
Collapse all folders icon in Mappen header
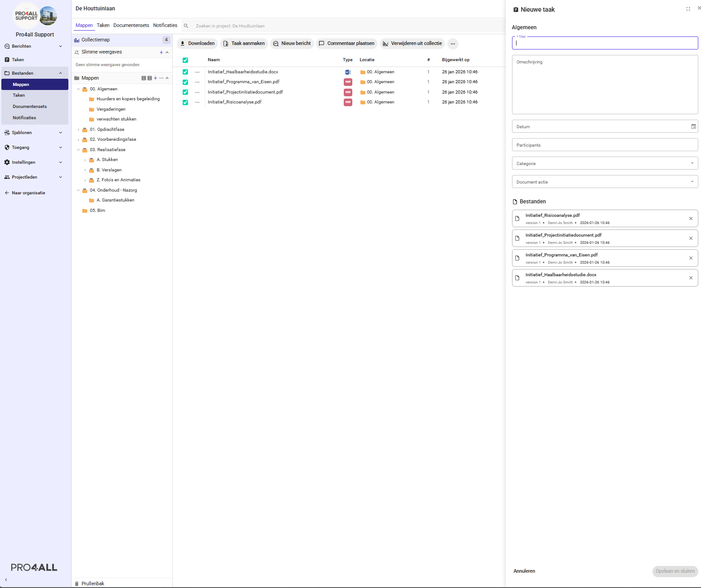[149, 78]
